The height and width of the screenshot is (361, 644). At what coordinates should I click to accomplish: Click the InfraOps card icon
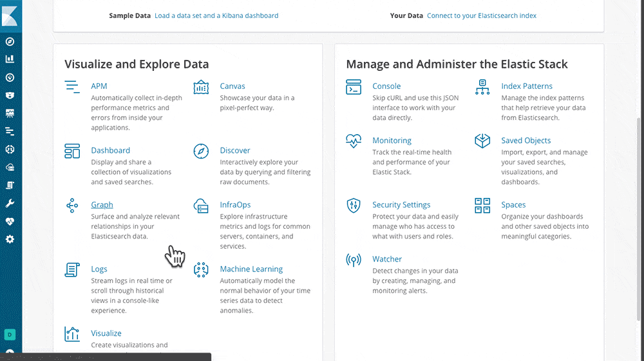coord(201,206)
